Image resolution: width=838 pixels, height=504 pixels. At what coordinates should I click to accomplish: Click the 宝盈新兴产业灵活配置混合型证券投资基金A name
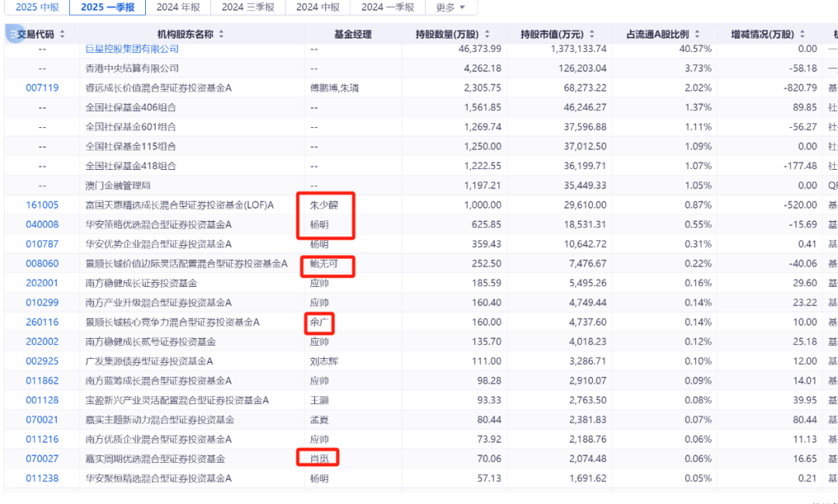178,400
